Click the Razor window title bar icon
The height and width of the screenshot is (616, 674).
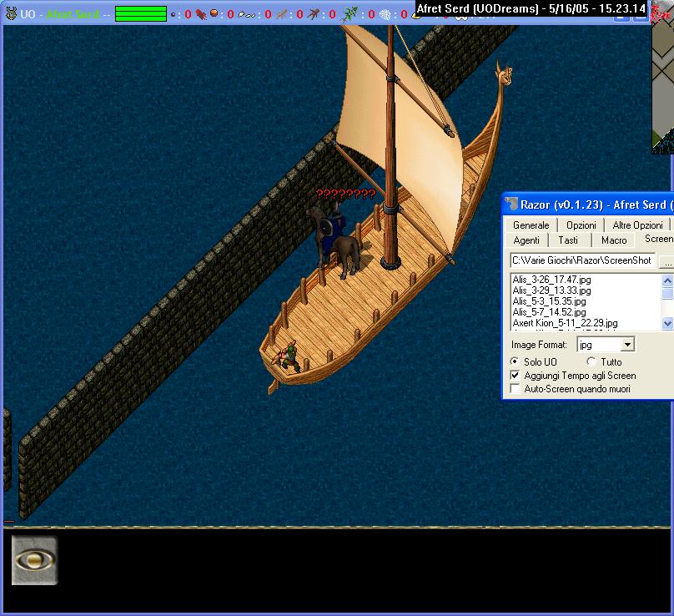coord(511,204)
